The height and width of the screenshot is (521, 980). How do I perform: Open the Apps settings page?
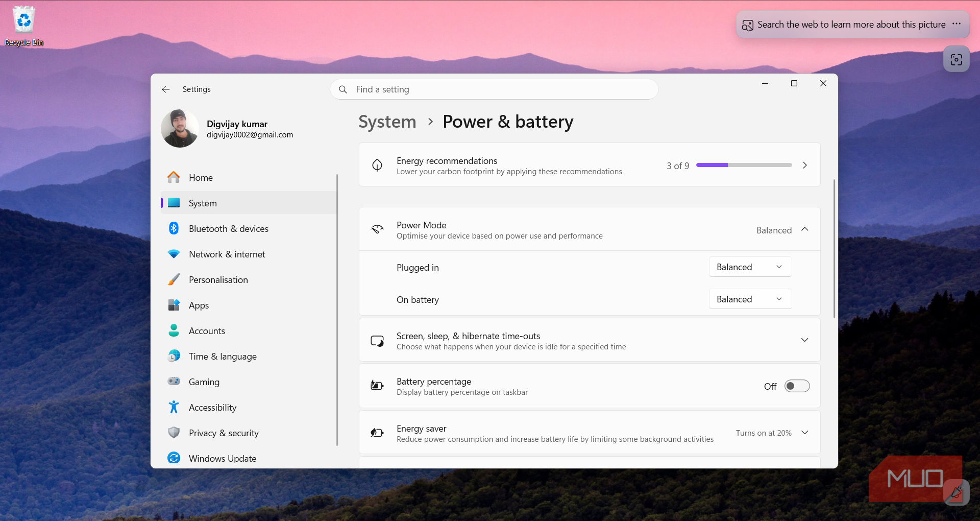249,305
